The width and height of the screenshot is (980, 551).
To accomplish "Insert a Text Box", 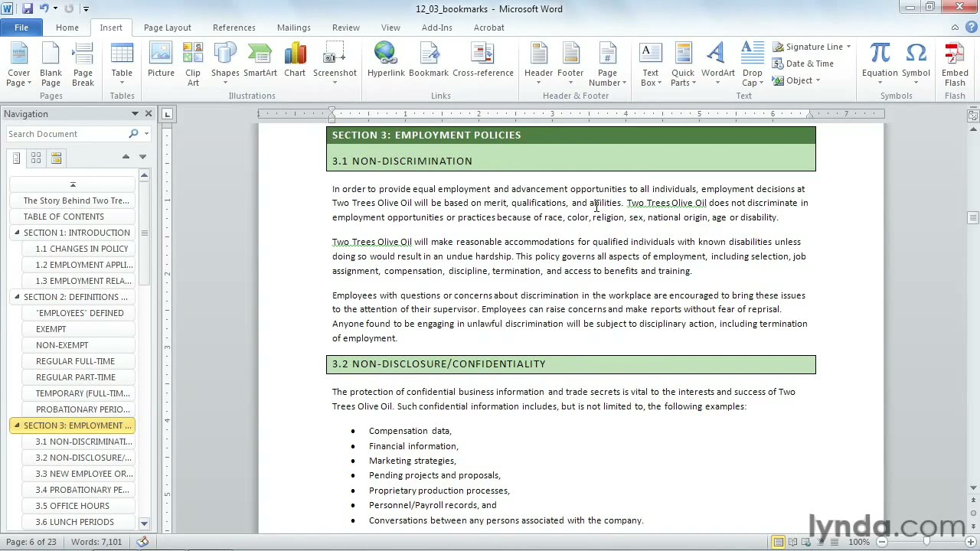I will [650, 65].
